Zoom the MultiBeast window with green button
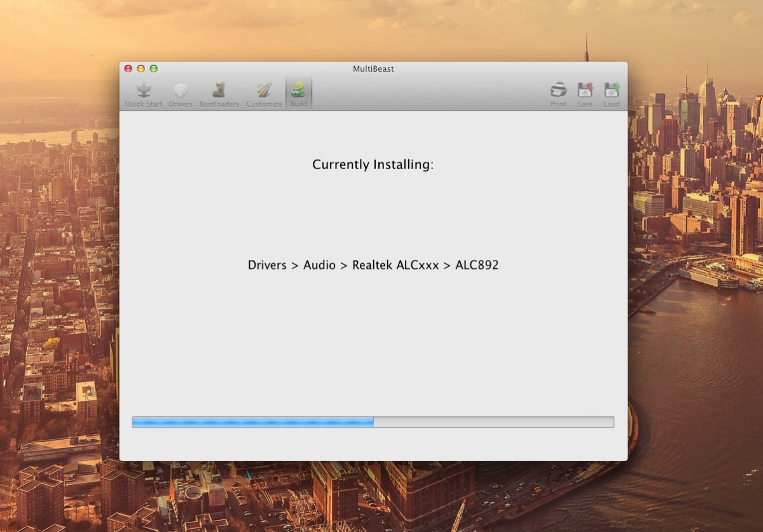Viewport: 763px width, 532px height. coord(153,69)
